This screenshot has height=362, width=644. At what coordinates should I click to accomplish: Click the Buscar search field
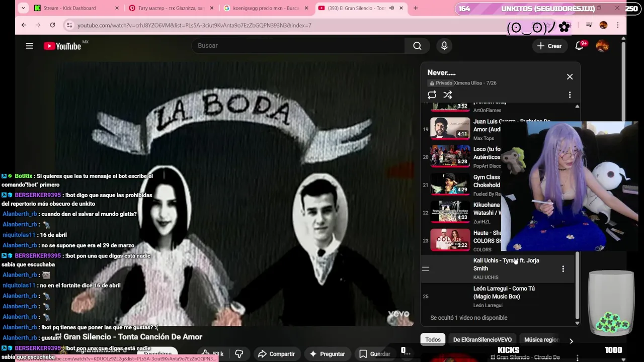(x=298, y=46)
